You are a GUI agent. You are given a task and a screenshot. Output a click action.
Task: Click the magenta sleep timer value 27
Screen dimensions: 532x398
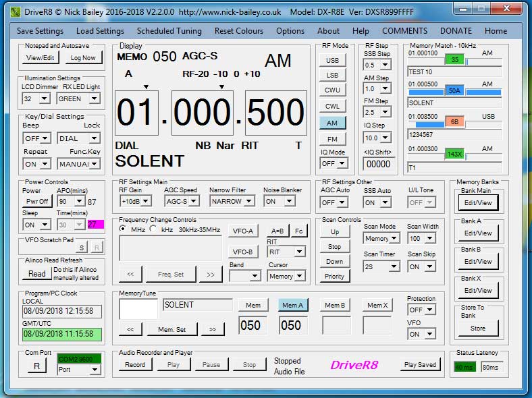[x=95, y=224]
